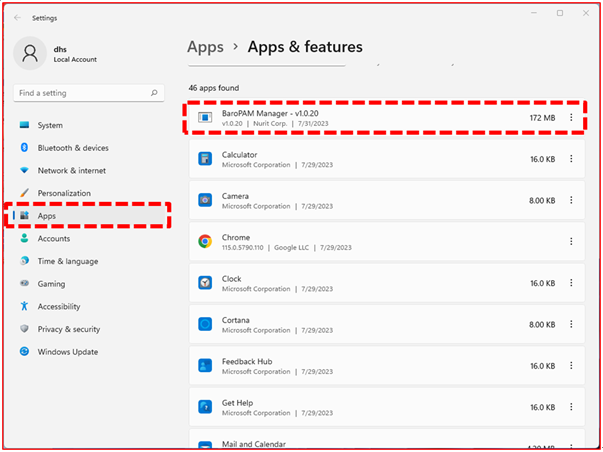Click the Time & language globe icon
This screenshot has width=603, height=452.
tap(24, 260)
